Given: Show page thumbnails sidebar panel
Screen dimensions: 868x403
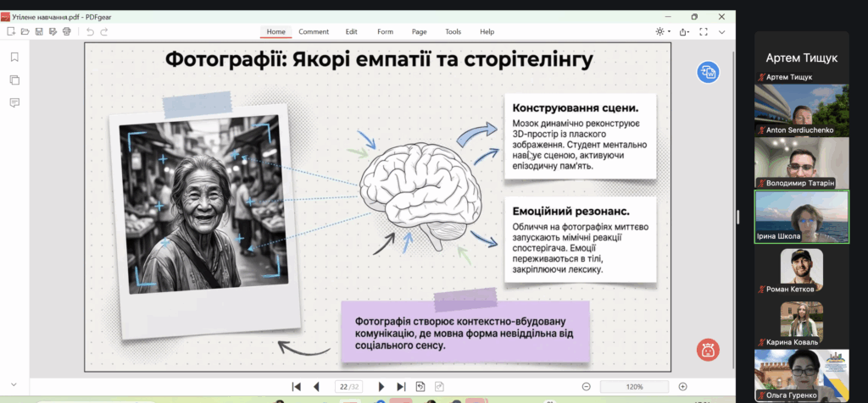Looking at the screenshot, I should click(x=14, y=80).
